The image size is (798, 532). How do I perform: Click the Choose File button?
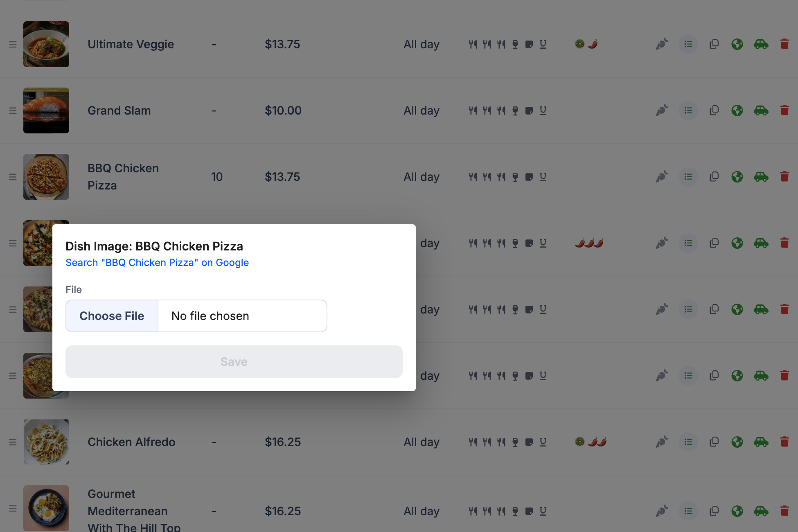112,316
